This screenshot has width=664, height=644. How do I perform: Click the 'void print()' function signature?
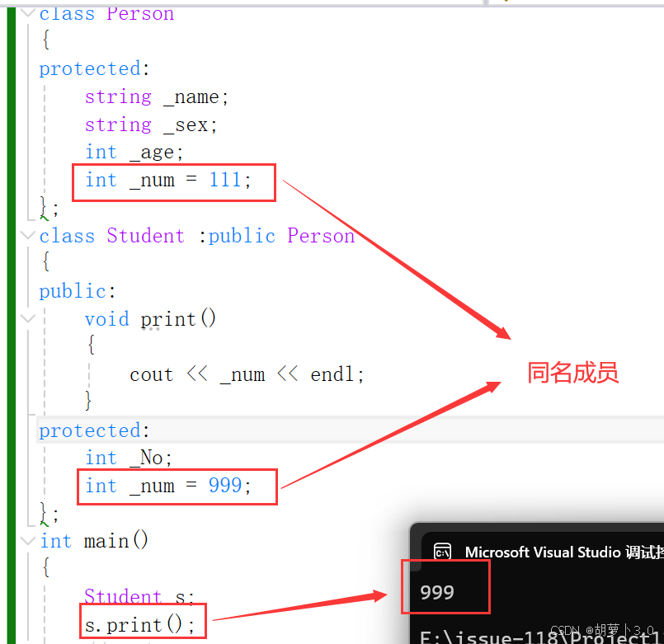click(x=150, y=319)
